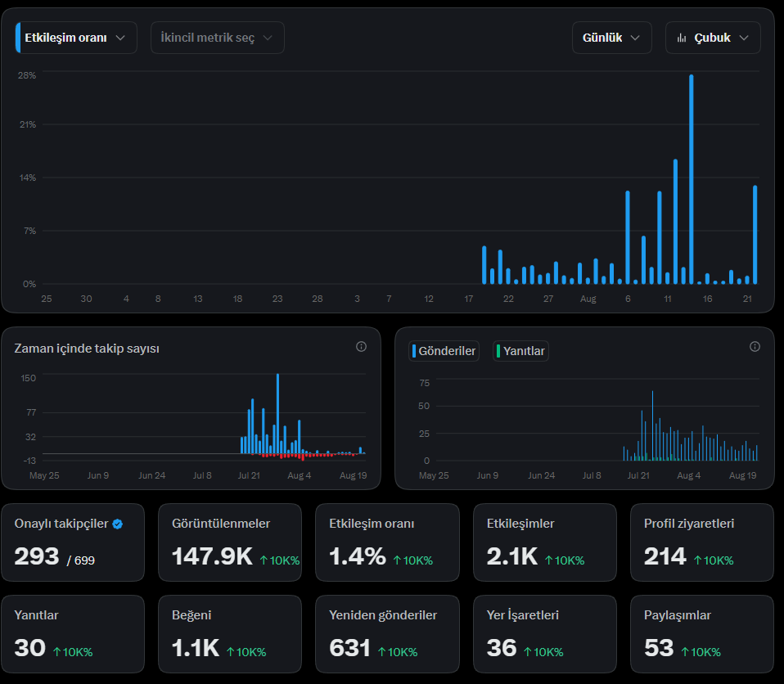This screenshot has height=684, width=784.
Task: Click info icon on posts chart
Action: click(x=755, y=347)
